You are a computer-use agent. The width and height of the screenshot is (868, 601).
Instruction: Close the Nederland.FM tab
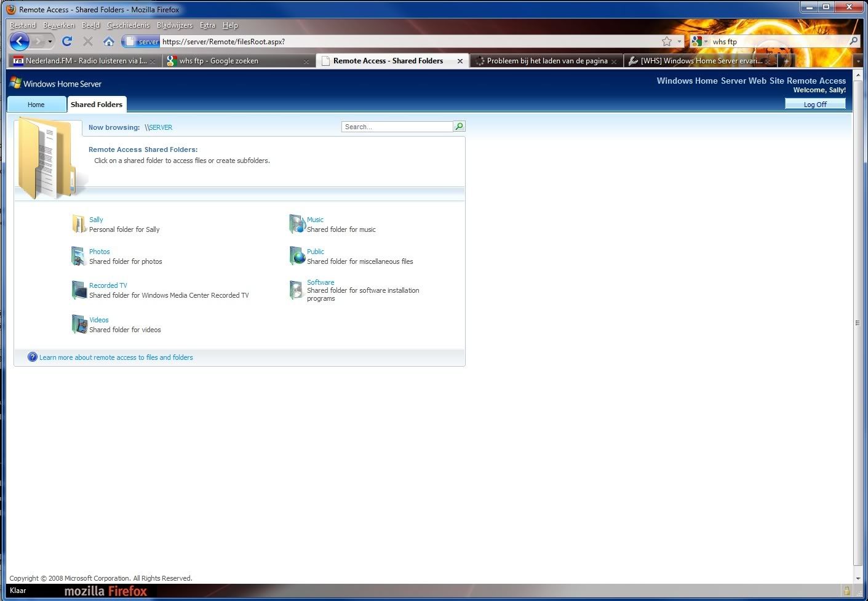tap(153, 62)
